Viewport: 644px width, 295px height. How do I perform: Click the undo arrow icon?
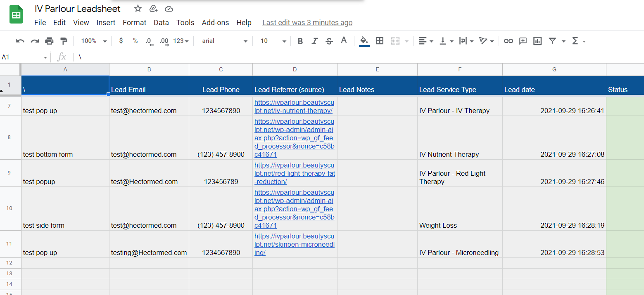(20, 41)
